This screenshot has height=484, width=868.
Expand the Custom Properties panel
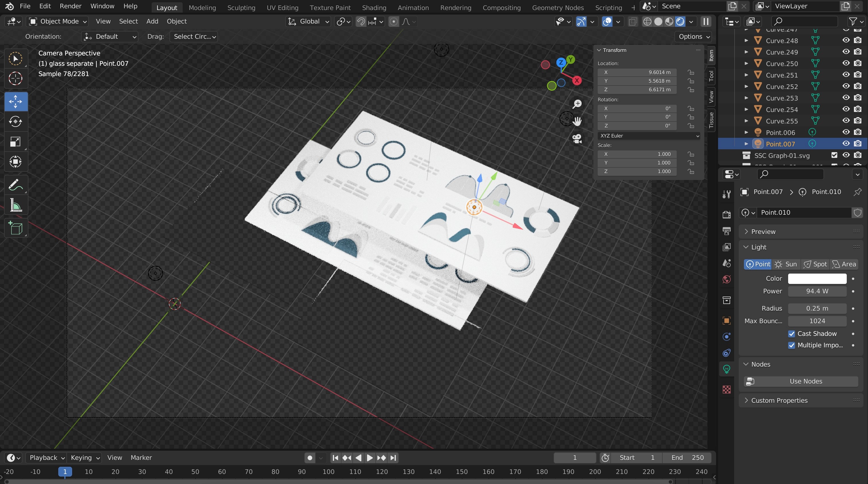coord(779,400)
